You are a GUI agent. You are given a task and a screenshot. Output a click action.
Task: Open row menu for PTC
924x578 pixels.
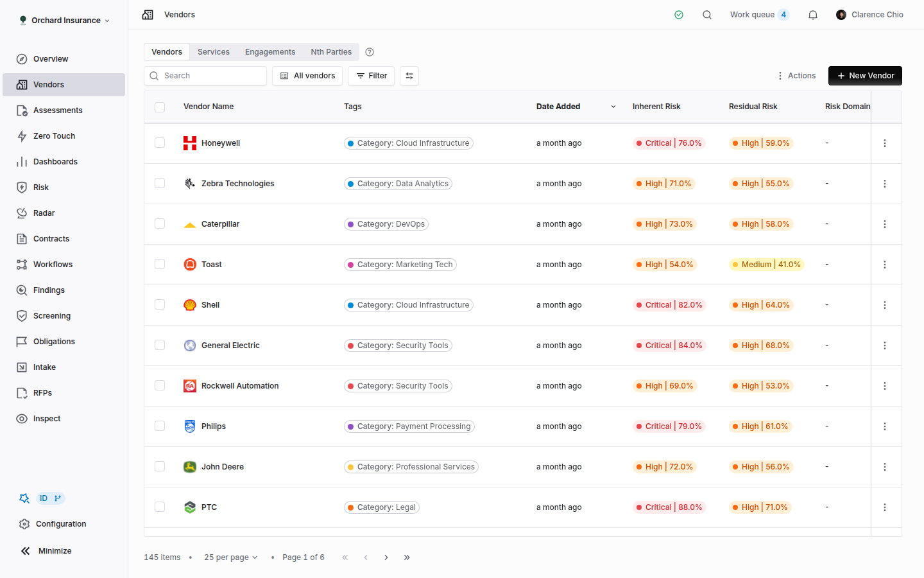tap(885, 507)
